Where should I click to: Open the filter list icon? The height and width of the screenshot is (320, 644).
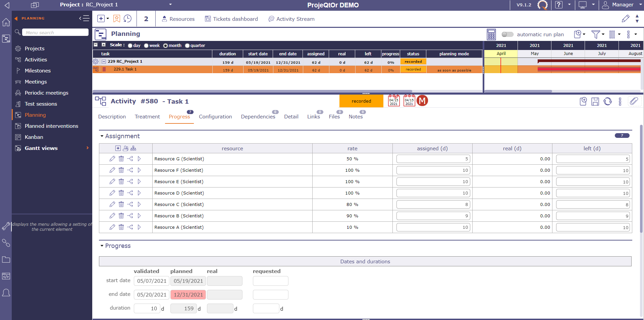click(x=596, y=34)
